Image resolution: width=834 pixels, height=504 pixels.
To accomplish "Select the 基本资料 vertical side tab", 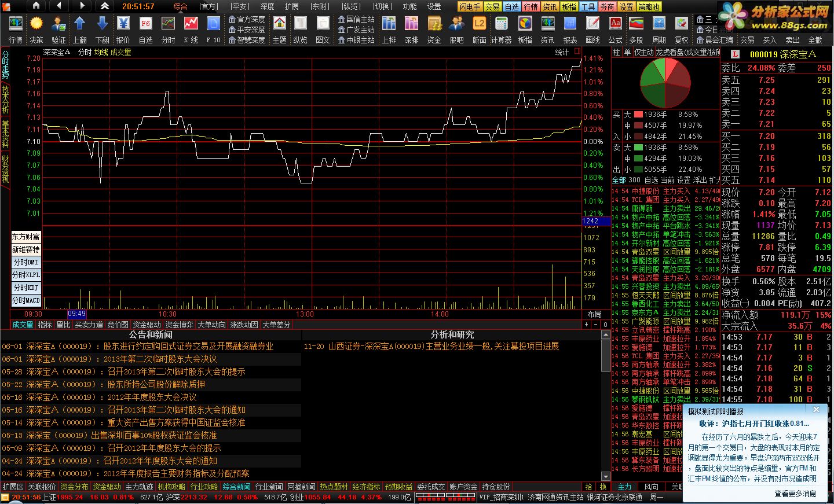I will (x=5, y=134).
